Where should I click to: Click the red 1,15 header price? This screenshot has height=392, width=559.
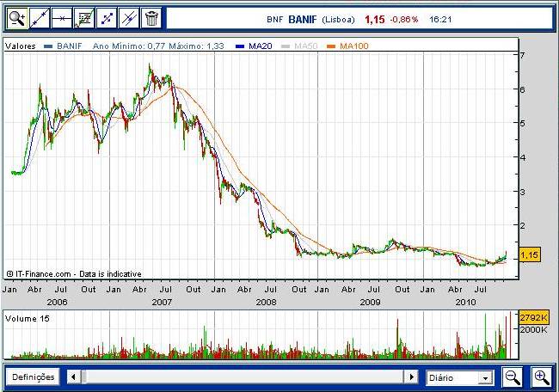(x=375, y=20)
